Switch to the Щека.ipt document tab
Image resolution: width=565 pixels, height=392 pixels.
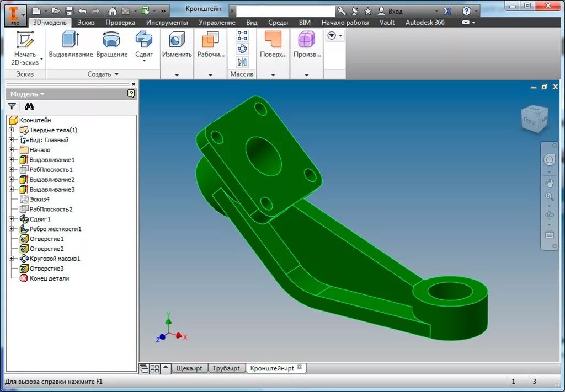189,369
